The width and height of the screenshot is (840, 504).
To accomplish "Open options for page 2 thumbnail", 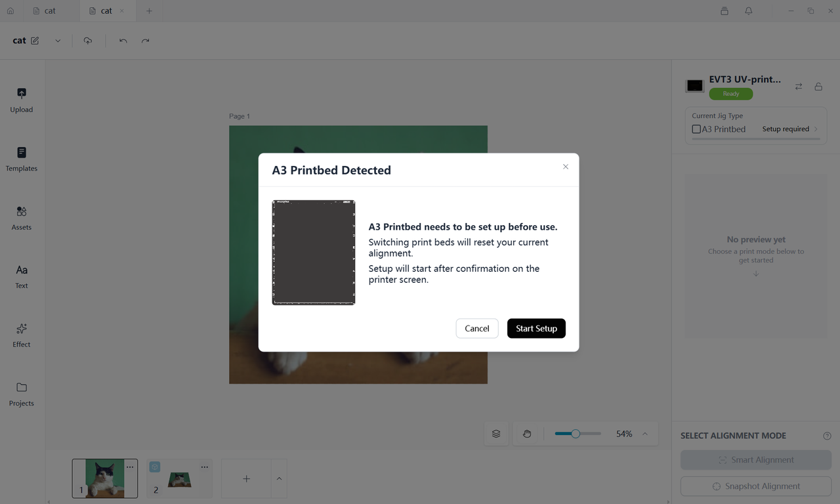I will [205, 467].
